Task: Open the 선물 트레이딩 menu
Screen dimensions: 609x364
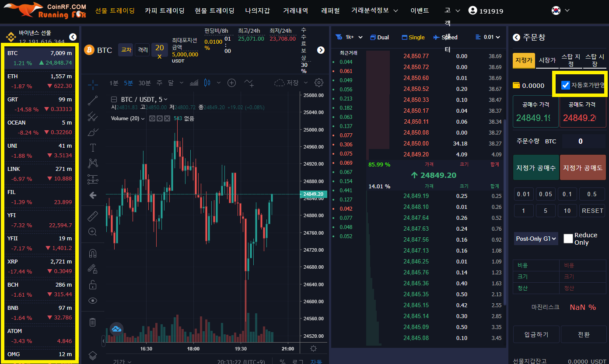Action: [x=115, y=10]
